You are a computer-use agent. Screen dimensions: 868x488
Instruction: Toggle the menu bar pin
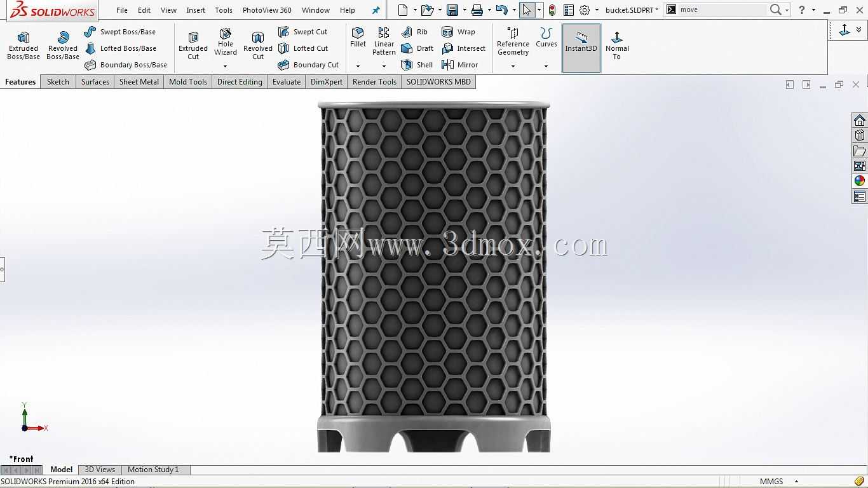click(376, 10)
